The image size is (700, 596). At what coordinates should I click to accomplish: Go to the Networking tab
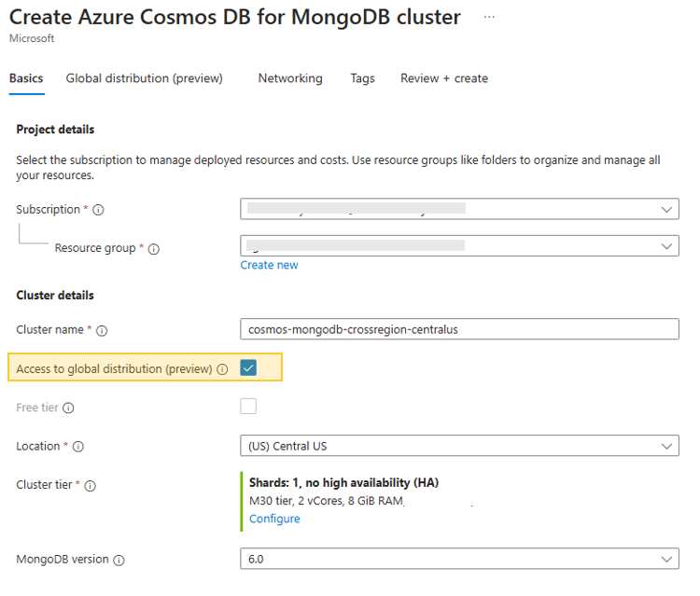290,78
